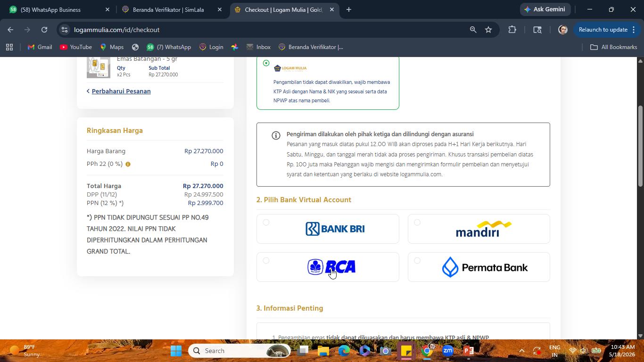Open the Chrome apps grid icon

pos(9,47)
